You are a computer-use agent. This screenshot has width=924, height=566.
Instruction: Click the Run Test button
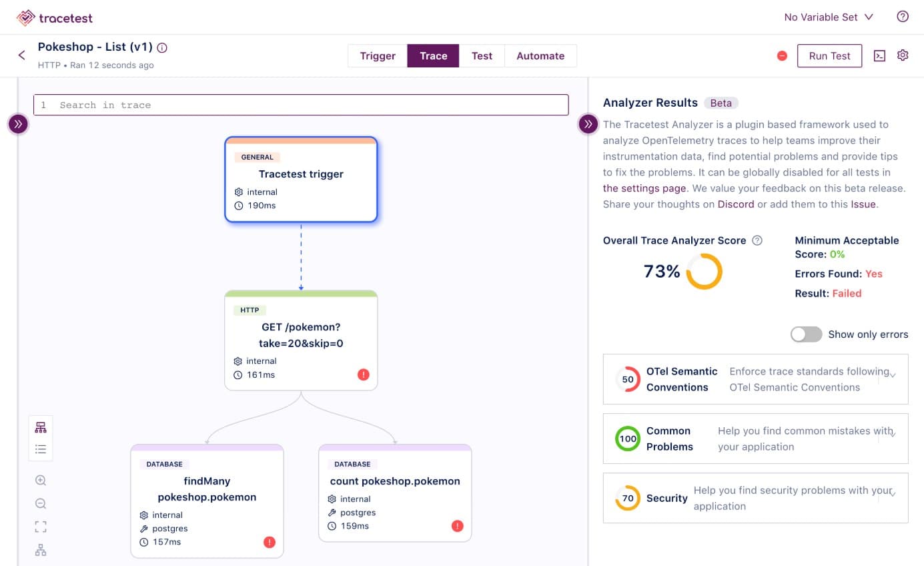pyautogui.click(x=829, y=56)
